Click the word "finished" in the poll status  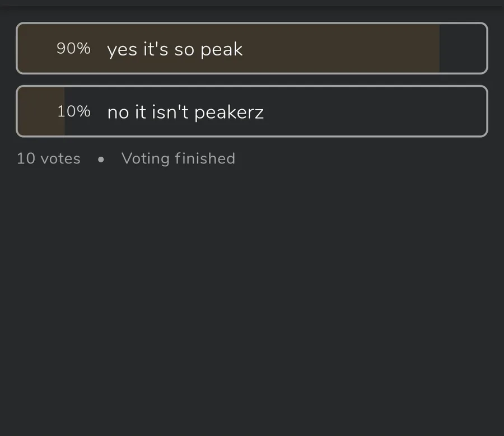pos(204,158)
